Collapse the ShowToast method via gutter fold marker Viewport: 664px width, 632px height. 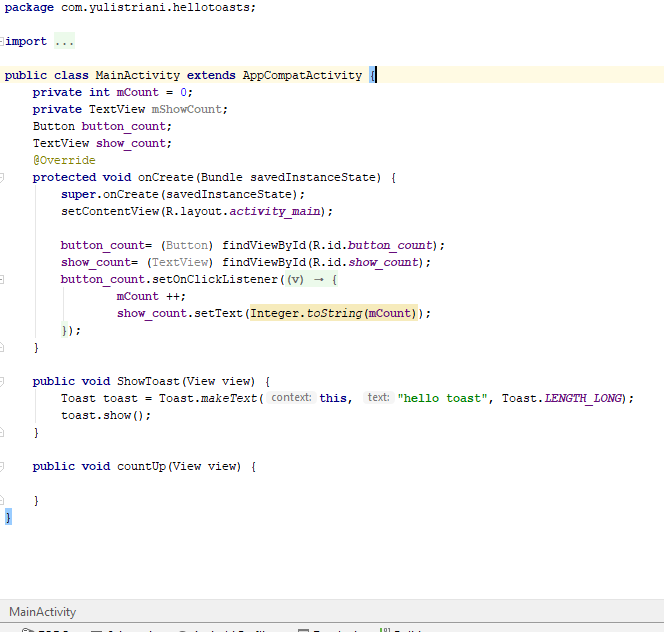point(2,382)
